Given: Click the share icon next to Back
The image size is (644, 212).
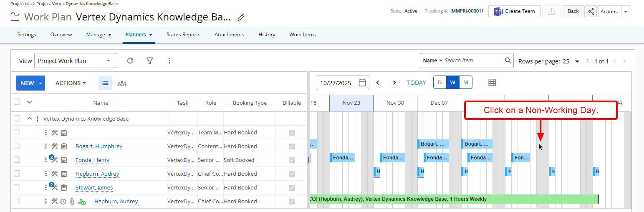Looking at the screenshot, I should pyautogui.click(x=591, y=11).
